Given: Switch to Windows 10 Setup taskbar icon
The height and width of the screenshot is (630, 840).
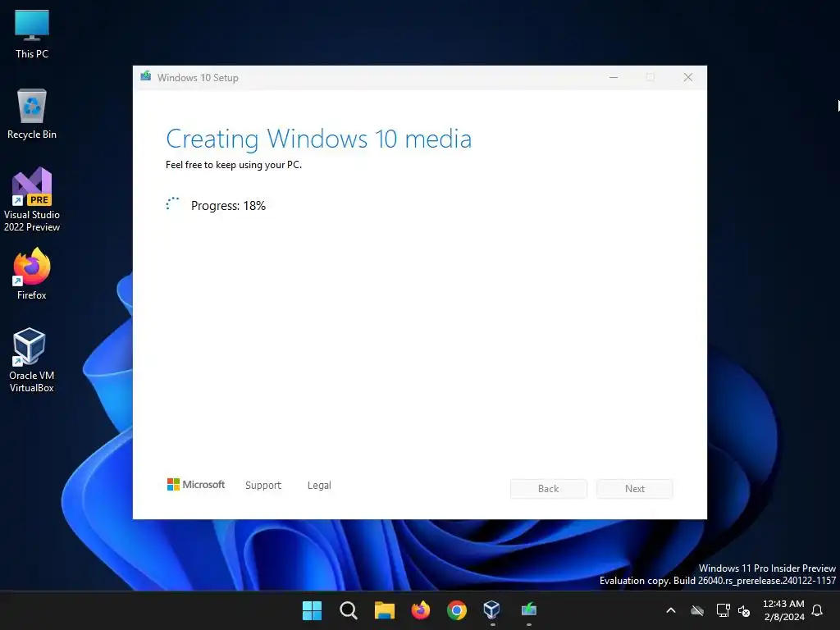Looking at the screenshot, I should (x=529, y=609).
